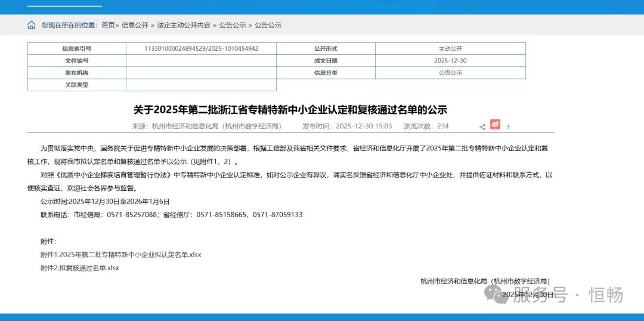Click the 市经信局 phone number 0571-85257088

click(x=132, y=214)
